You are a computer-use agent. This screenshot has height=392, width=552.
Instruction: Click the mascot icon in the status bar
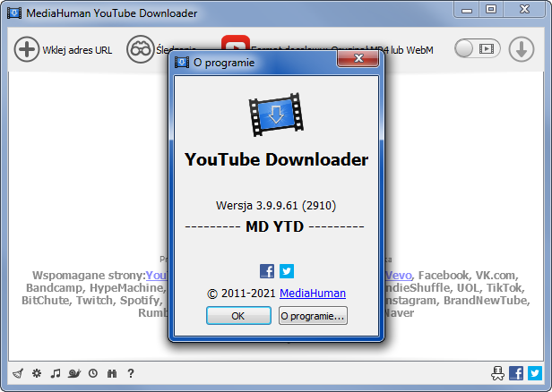pos(498,373)
